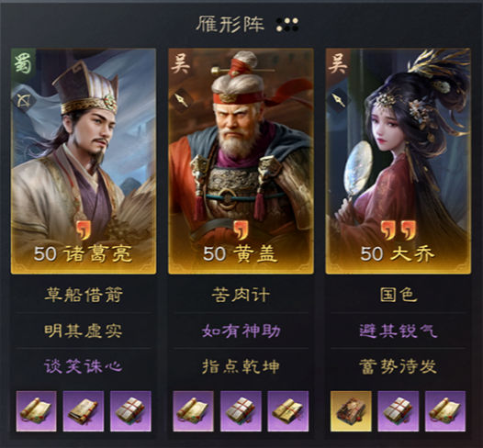Open the 大乔 general card
This screenshot has width=483, height=448.
(x=399, y=161)
